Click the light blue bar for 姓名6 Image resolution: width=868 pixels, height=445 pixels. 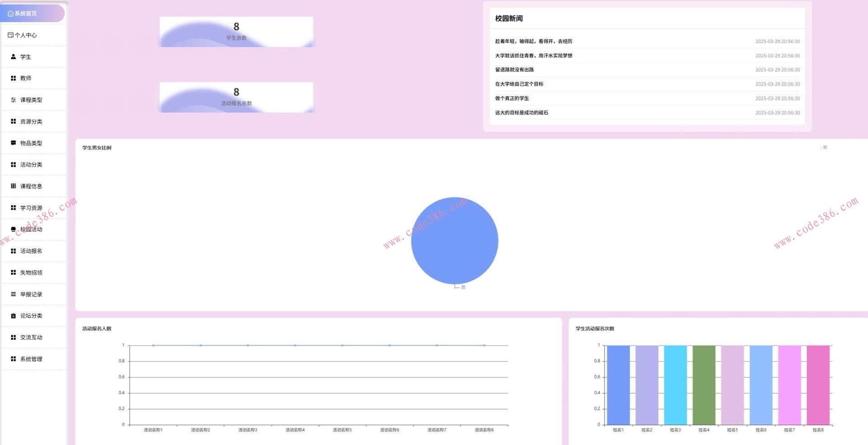(x=761, y=385)
